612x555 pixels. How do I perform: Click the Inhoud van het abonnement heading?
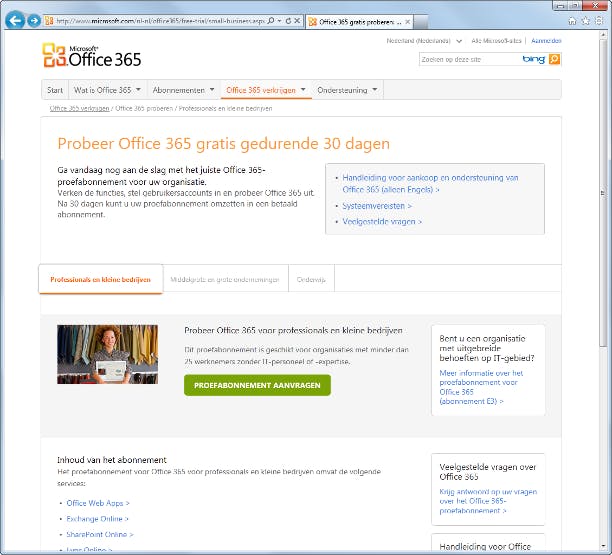[x=112, y=460]
